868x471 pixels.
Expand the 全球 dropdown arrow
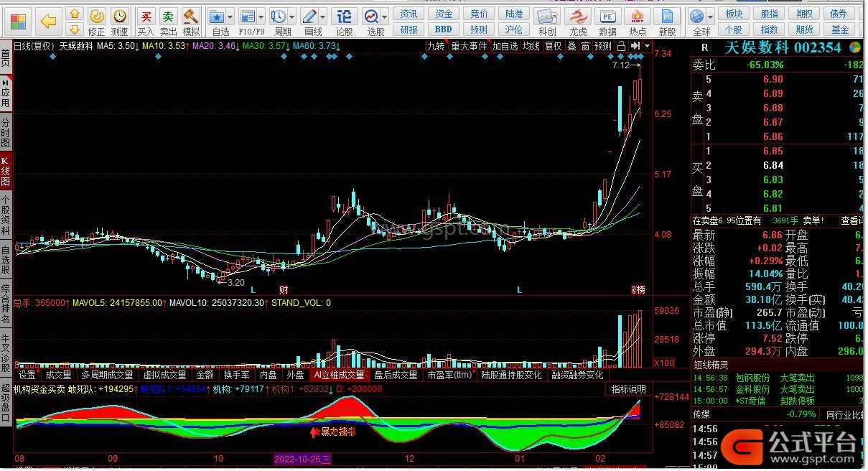click(710, 17)
